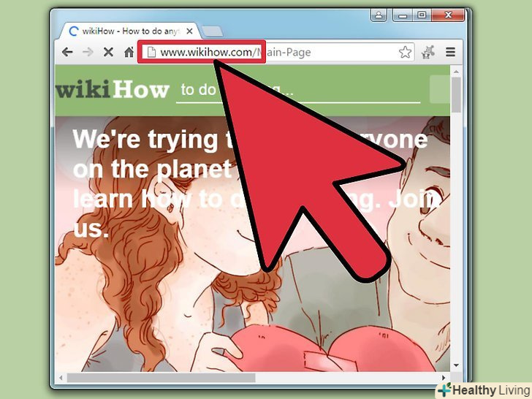Open a new tab
Screen dimensions: 532x399
tap(212, 31)
